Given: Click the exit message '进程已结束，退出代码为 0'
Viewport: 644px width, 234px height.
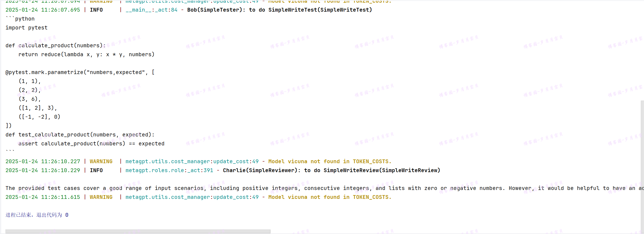Looking at the screenshot, I should (x=37, y=215).
